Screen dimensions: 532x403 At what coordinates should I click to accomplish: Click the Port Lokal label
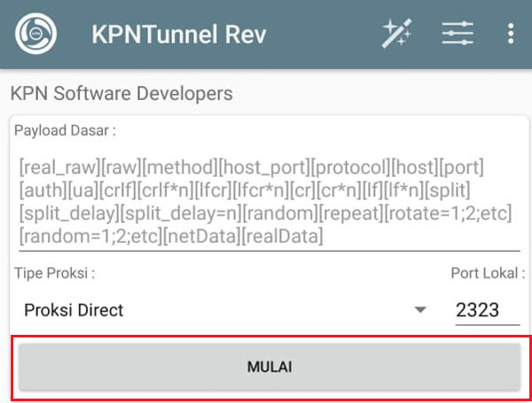coord(488,273)
